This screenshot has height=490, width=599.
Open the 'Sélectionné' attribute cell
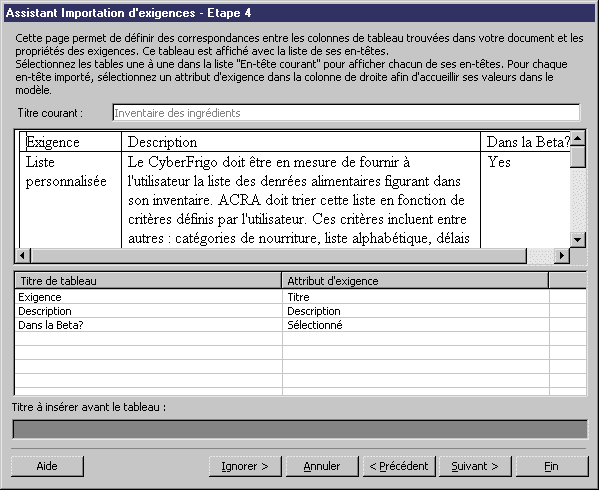point(416,325)
